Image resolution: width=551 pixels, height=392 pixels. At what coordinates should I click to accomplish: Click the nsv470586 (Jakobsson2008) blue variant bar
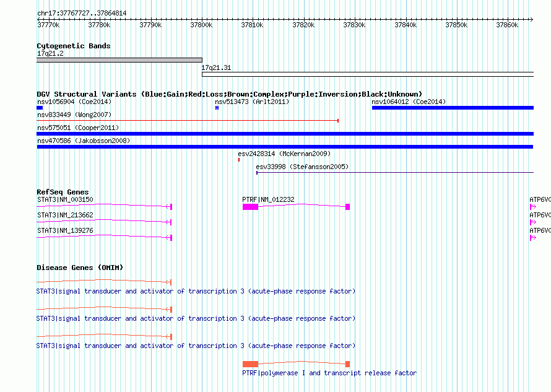(285, 147)
